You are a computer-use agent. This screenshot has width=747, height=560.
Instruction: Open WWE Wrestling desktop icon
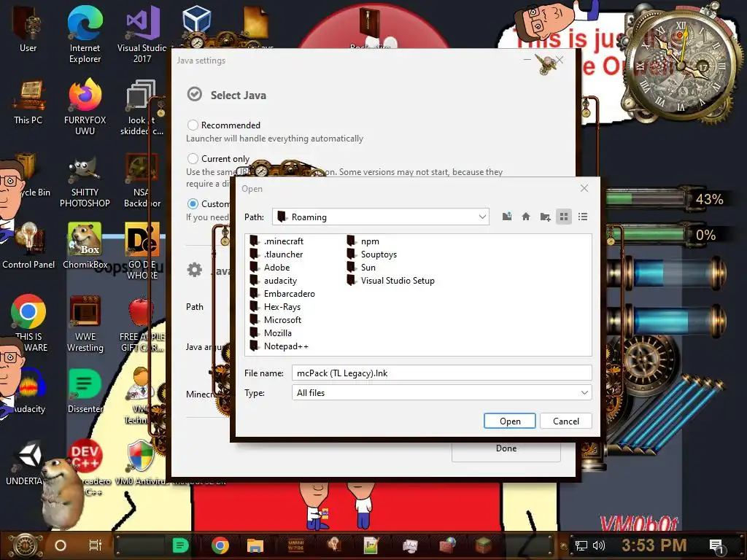point(85,324)
